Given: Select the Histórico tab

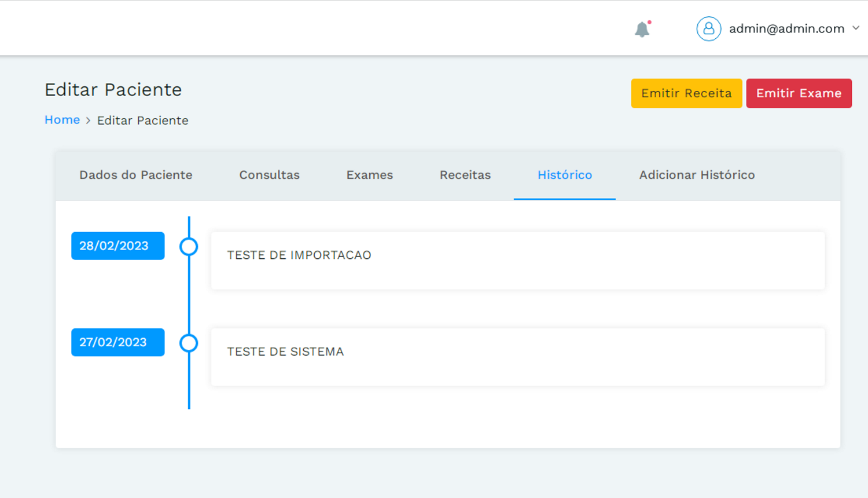Looking at the screenshot, I should (x=565, y=175).
